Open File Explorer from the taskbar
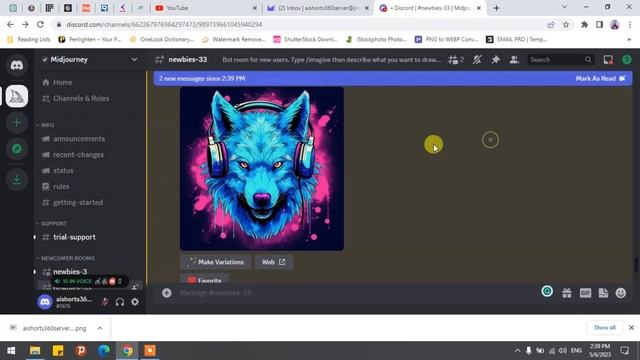The width and height of the screenshot is (640, 360). [x=35, y=351]
